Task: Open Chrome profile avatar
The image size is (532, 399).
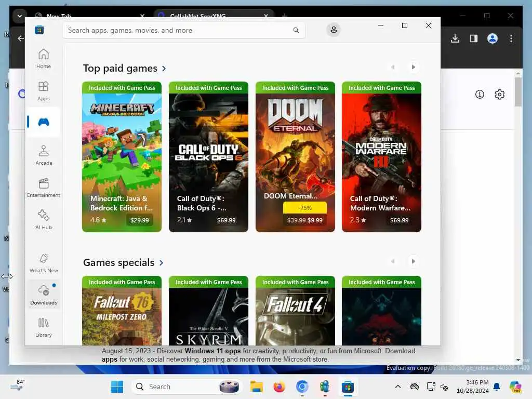Action: (493, 38)
